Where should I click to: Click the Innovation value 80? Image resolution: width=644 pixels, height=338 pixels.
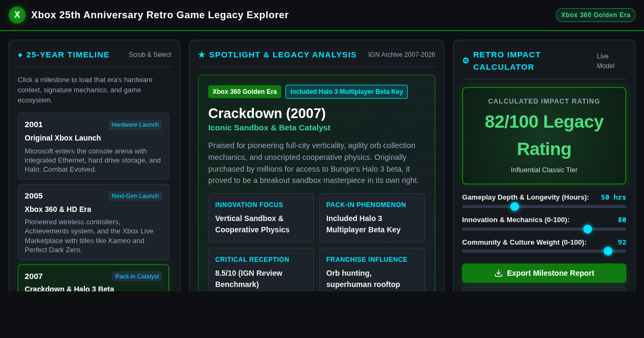coord(622,220)
